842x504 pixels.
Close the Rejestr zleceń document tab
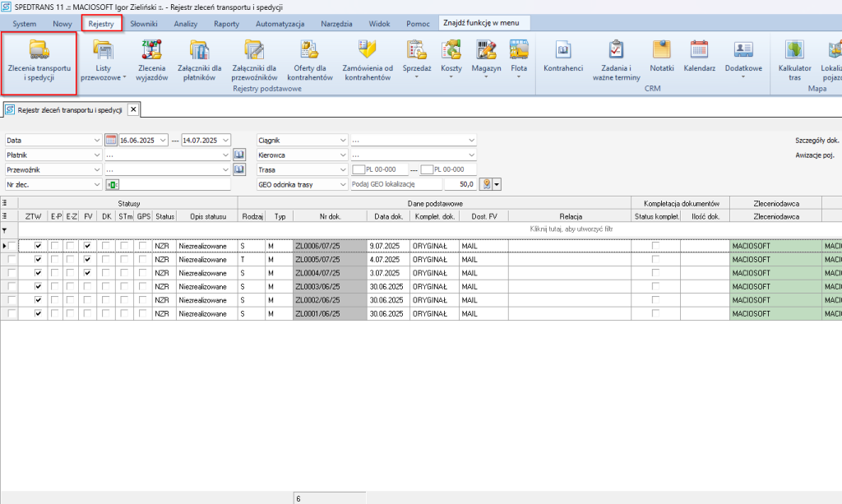click(x=133, y=109)
